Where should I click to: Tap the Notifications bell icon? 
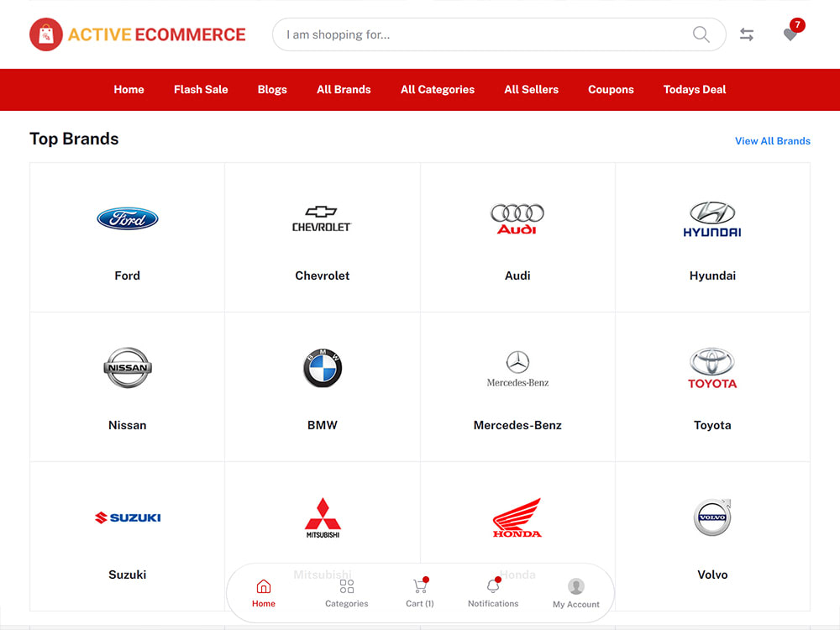tap(493, 585)
